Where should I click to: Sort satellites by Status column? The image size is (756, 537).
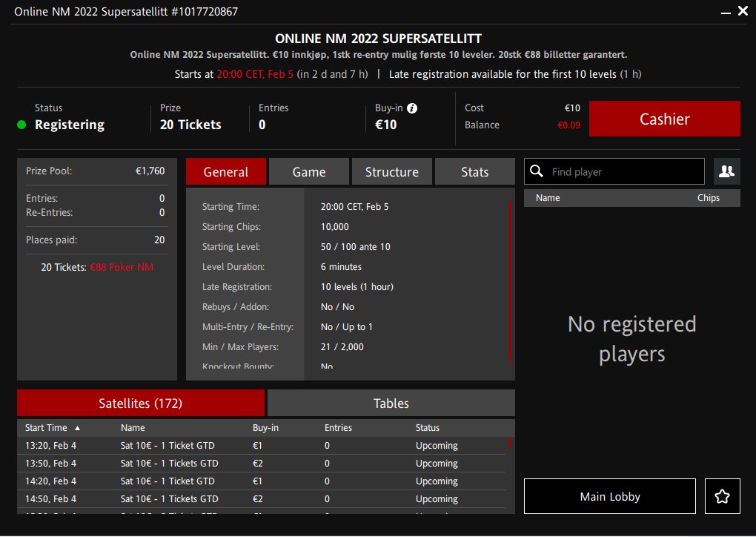[427, 427]
